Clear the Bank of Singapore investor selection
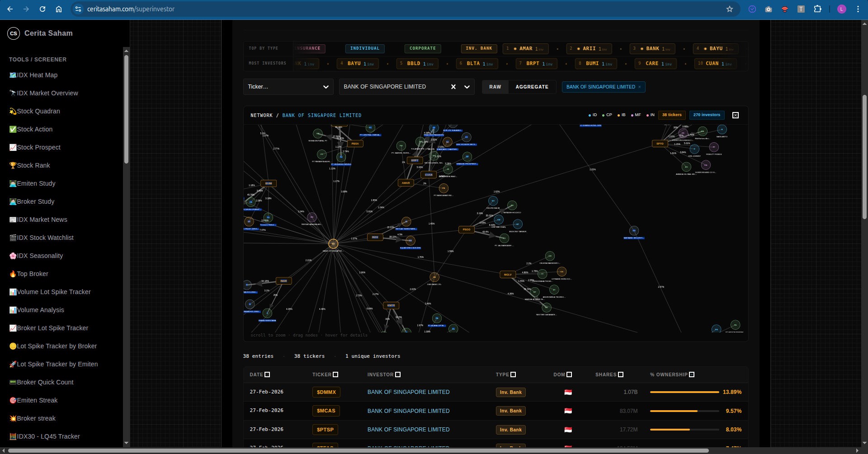The width and height of the screenshot is (868, 454). [453, 87]
